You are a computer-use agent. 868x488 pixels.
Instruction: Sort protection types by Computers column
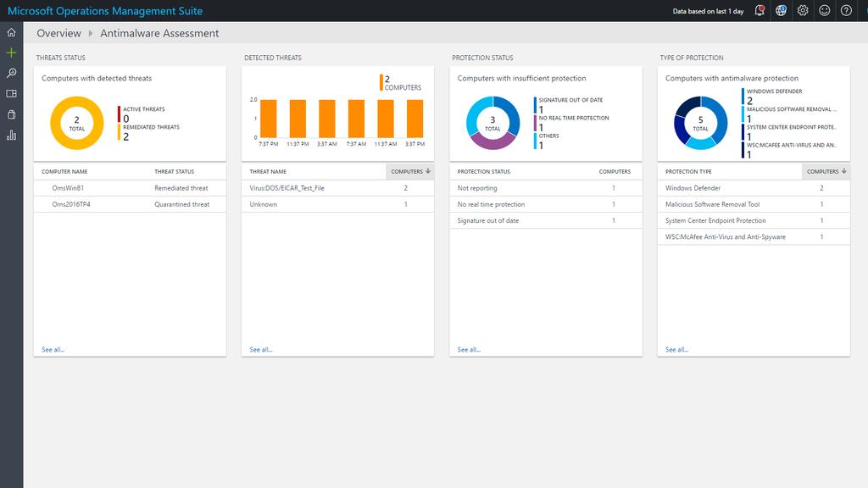(826, 171)
